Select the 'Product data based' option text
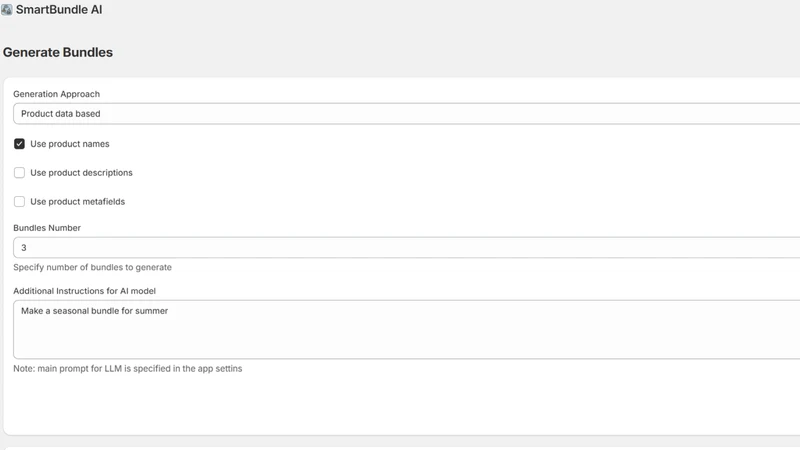 coord(61,114)
